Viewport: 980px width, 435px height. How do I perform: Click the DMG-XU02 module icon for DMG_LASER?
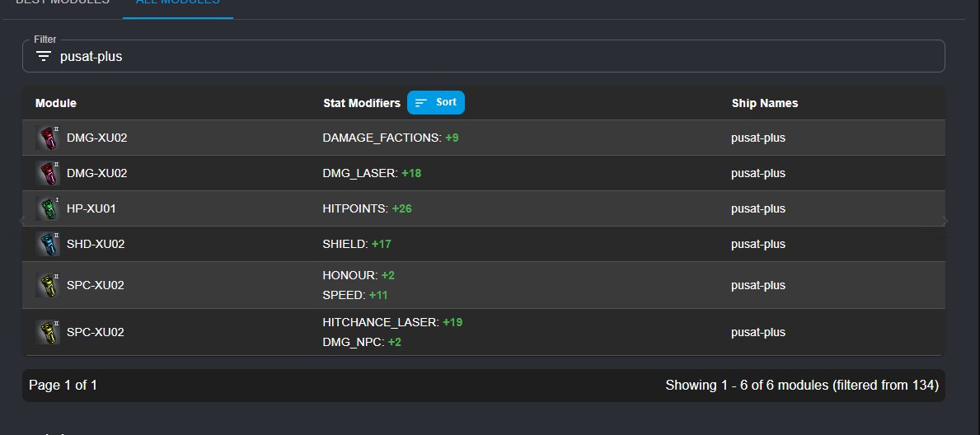(x=49, y=173)
